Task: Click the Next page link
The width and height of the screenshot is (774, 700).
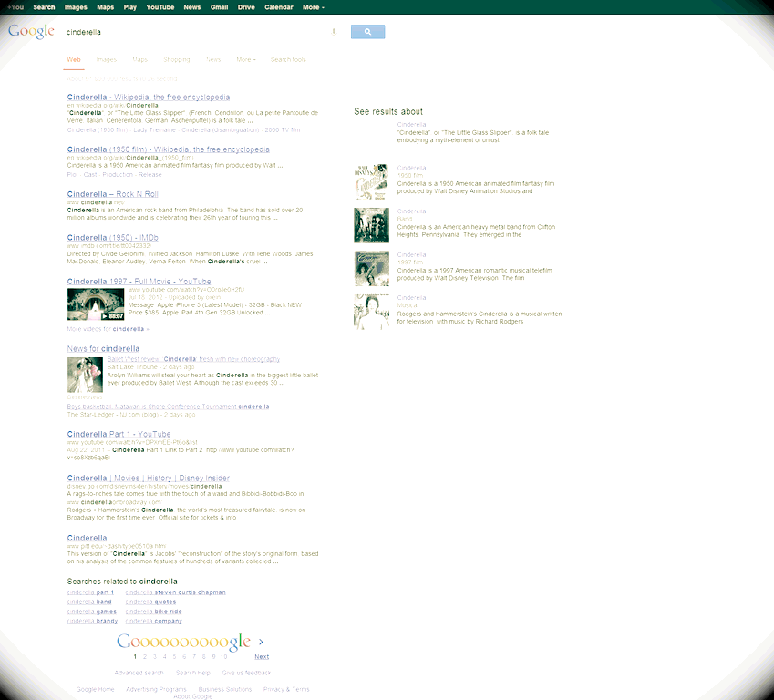Action: tap(262, 657)
